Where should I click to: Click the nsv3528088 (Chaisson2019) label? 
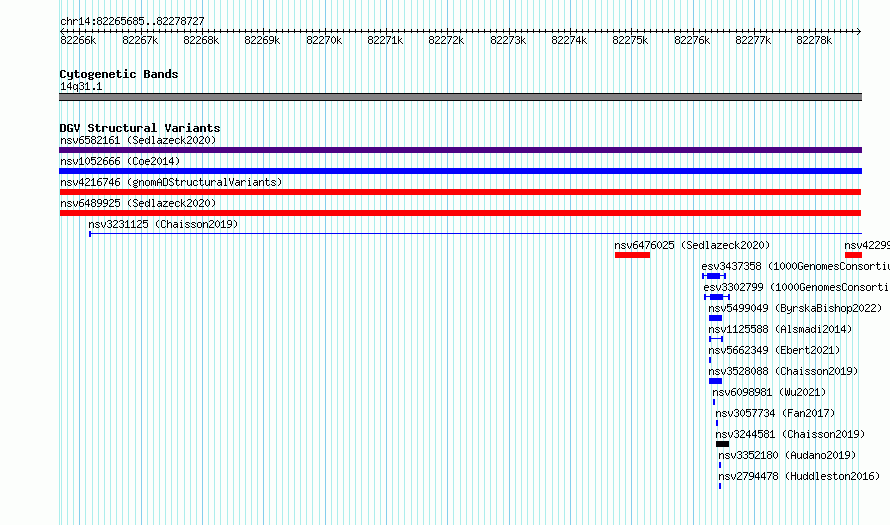point(783,371)
